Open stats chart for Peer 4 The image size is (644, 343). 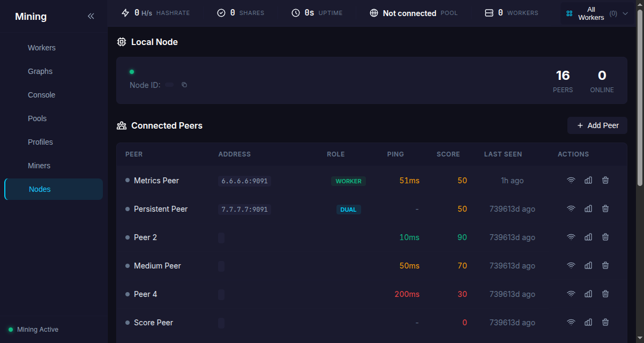pos(588,294)
